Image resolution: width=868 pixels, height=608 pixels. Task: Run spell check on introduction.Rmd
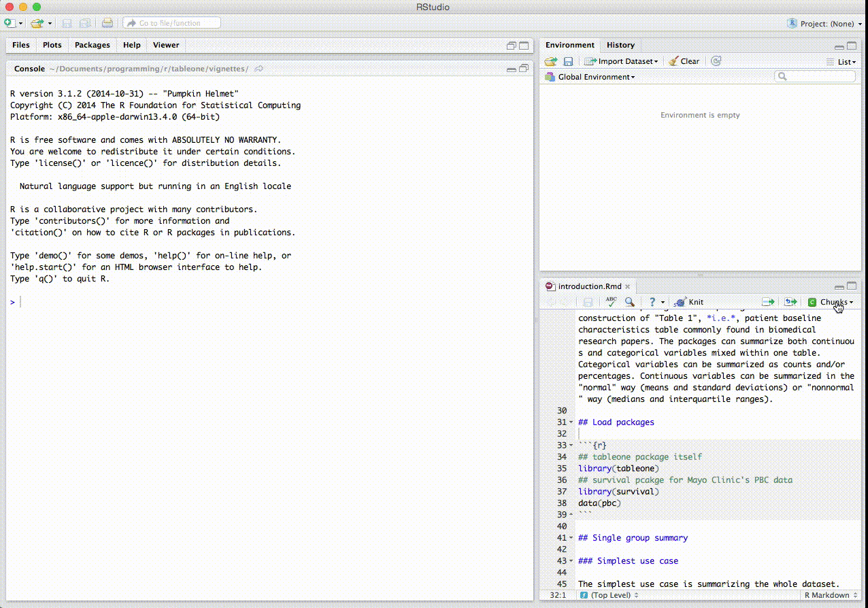(x=610, y=301)
